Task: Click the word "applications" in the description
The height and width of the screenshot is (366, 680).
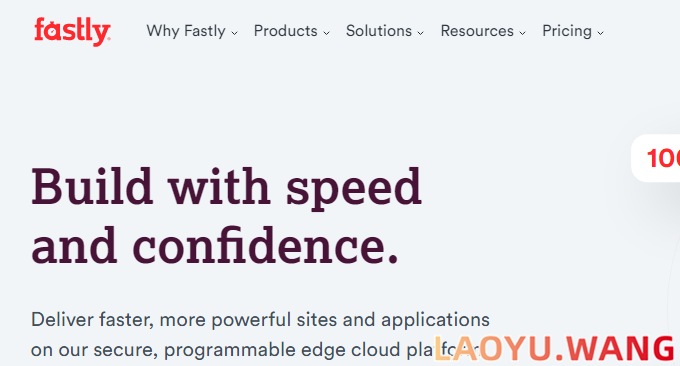Action: (x=435, y=321)
